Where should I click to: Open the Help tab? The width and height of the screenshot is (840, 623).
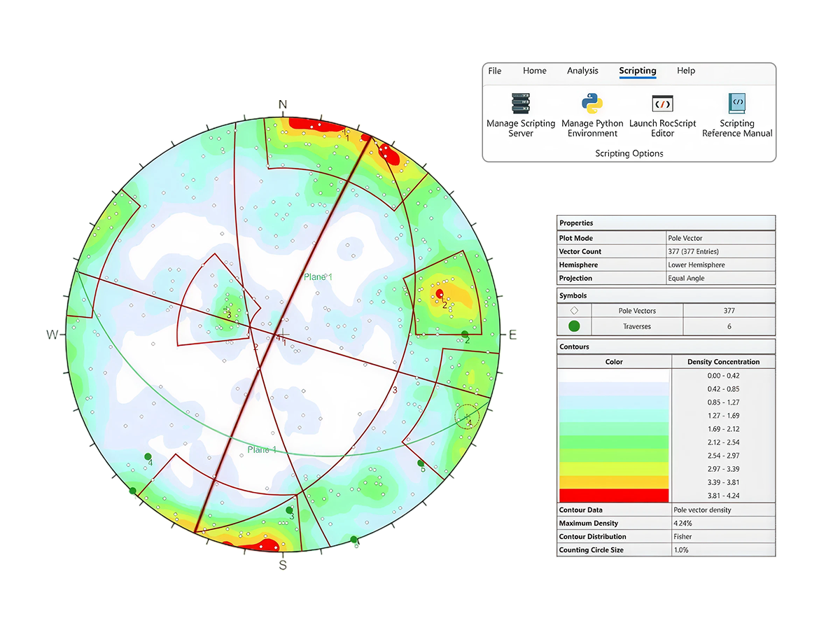[686, 71]
